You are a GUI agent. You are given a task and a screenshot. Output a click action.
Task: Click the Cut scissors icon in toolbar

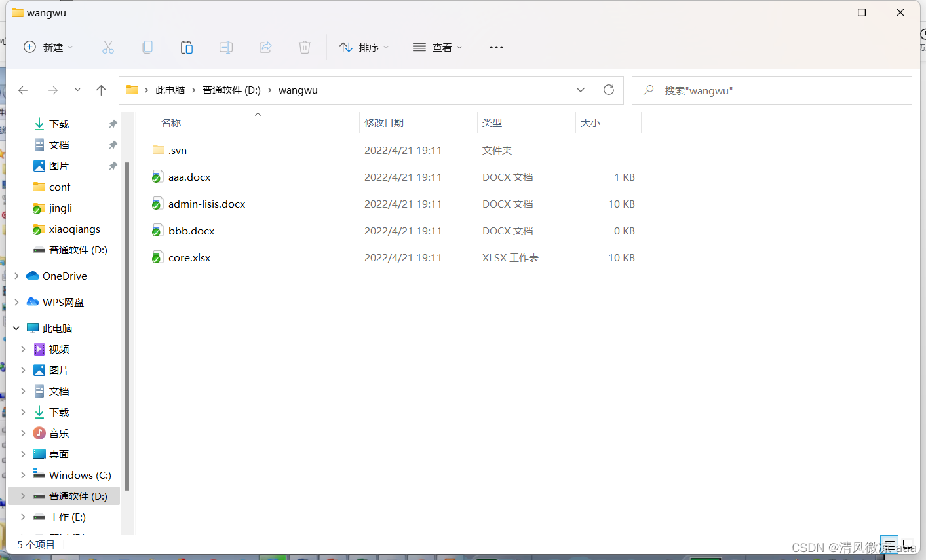click(108, 47)
